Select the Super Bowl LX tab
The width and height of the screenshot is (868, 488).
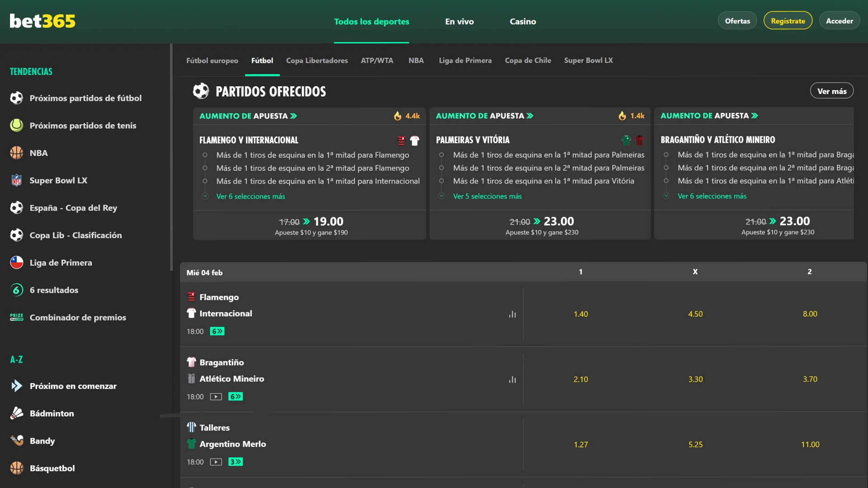588,61
